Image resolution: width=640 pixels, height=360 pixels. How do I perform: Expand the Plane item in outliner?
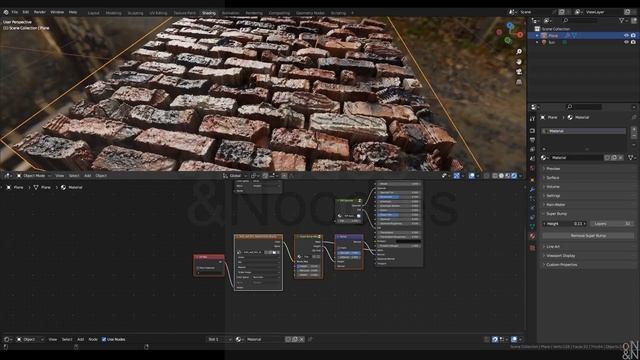tap(538, 36)
